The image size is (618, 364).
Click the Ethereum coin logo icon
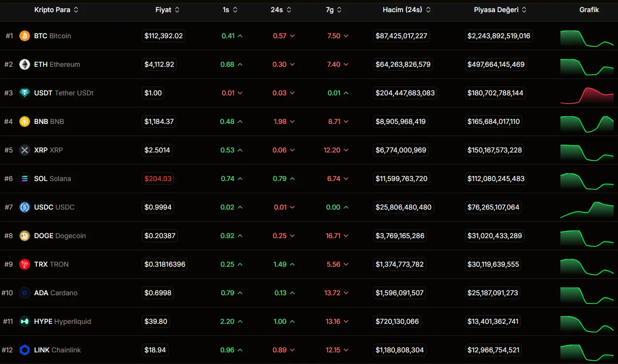pyautogui.click(x=25, y=64)
